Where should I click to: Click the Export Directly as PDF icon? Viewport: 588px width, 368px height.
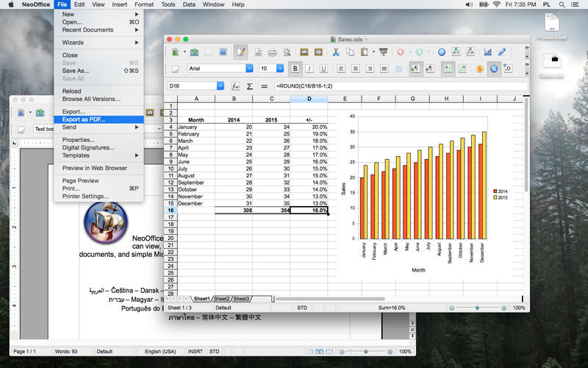258,52
